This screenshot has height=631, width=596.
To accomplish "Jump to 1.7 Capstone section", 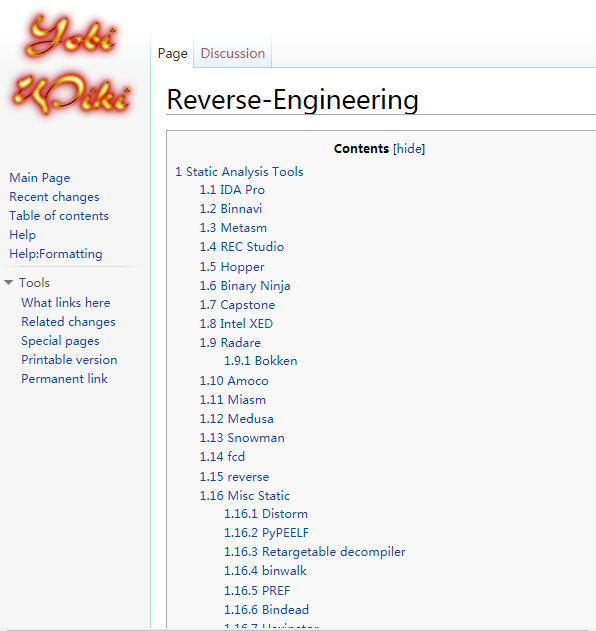I will point(237,305).
